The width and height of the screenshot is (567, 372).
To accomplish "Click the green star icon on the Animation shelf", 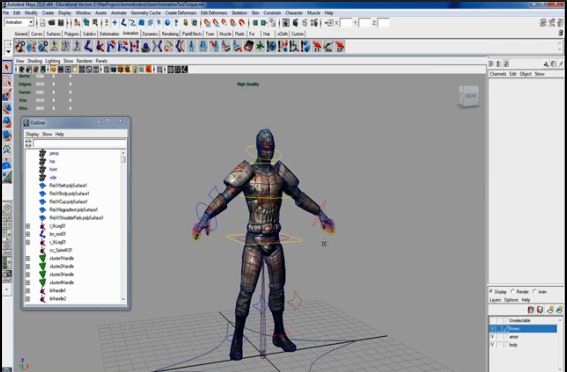I will point(260,46).
